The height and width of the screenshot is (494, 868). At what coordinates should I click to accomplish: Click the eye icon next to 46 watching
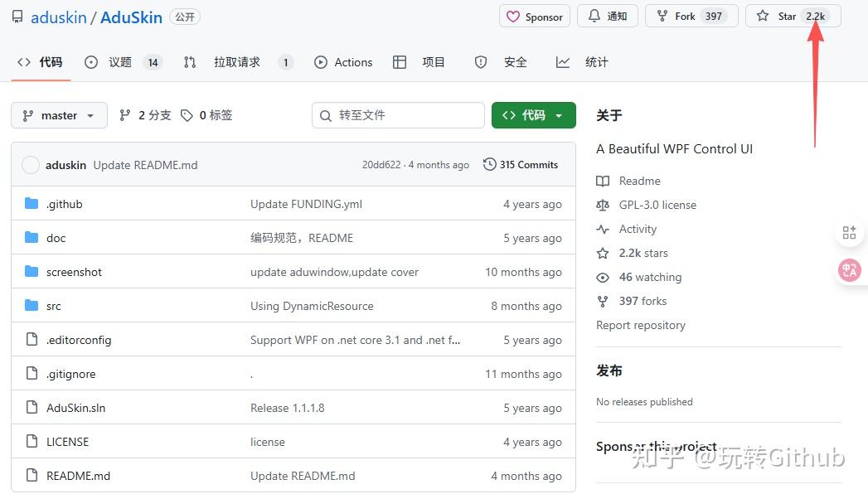pyautogui.click(x=603, y=277)
